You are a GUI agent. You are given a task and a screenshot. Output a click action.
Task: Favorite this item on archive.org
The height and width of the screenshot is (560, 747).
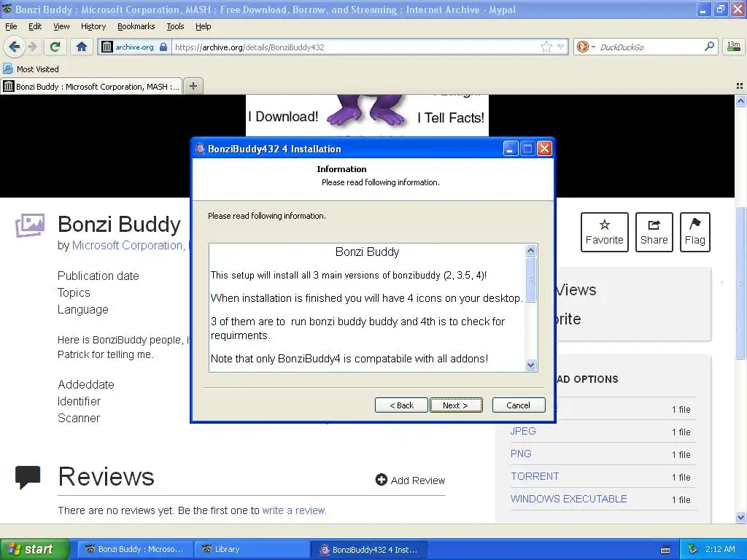point(604,232)
